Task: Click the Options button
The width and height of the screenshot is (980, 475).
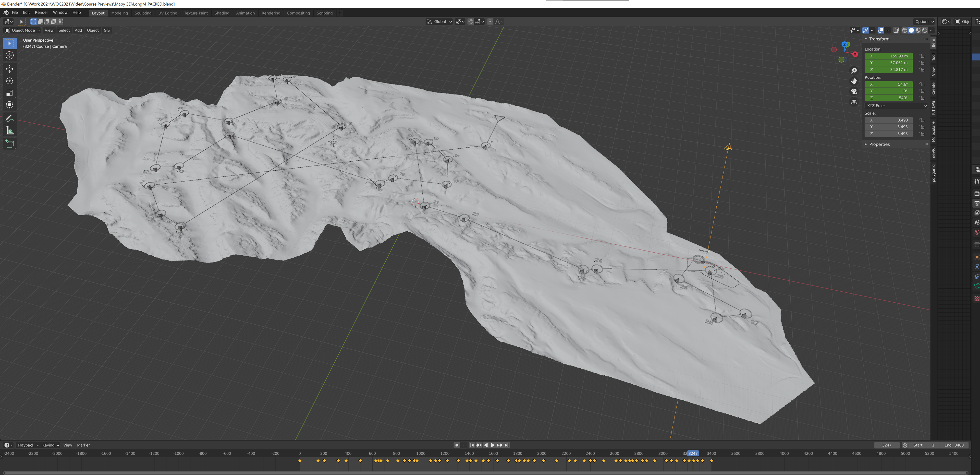Action: click(x=924, y=22)
